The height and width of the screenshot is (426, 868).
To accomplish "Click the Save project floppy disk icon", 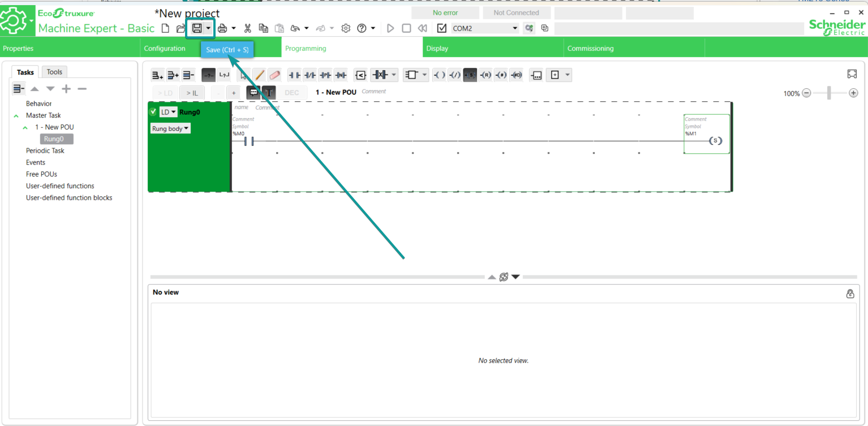I will 197,28.
